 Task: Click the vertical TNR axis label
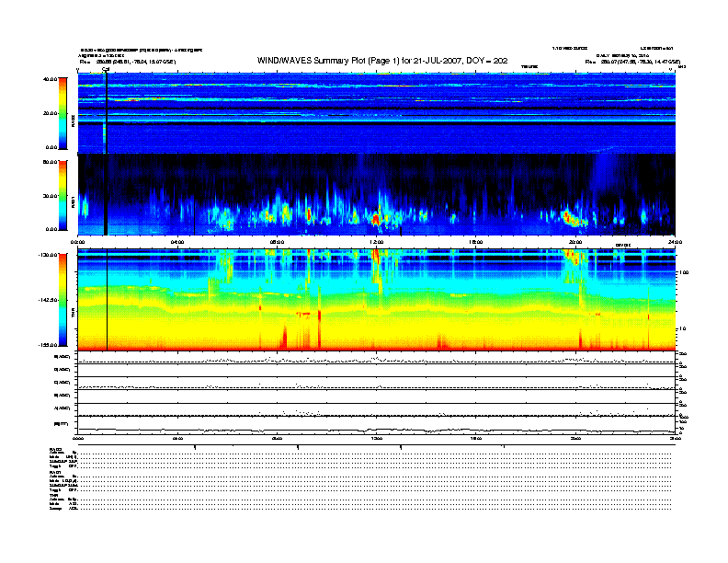74,314
